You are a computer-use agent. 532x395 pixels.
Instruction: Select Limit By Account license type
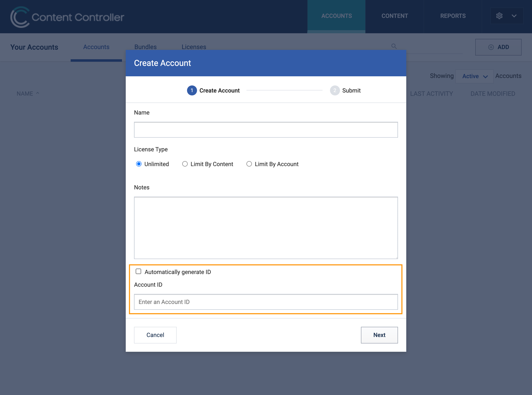pos(249,164)
